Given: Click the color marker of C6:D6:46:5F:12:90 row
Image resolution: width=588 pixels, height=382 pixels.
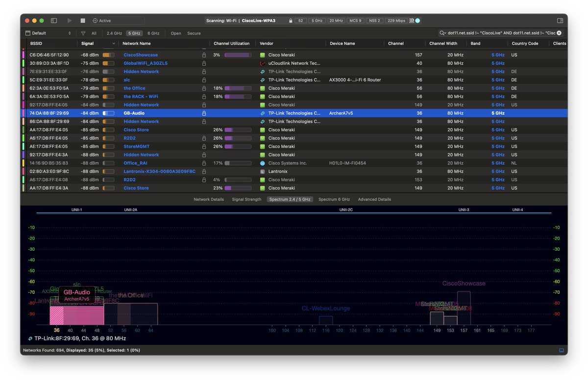Looking at the screenshot, I should click(x=23, y=55).
